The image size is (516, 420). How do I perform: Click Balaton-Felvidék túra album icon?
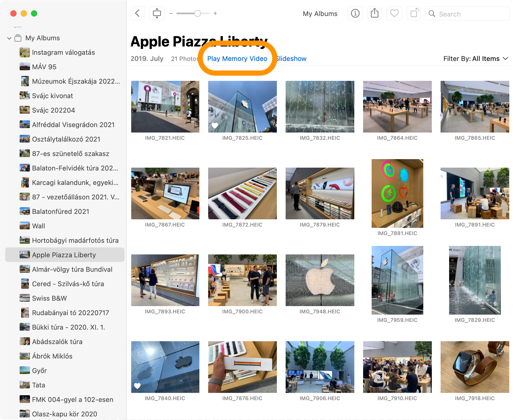coord(25,168)
